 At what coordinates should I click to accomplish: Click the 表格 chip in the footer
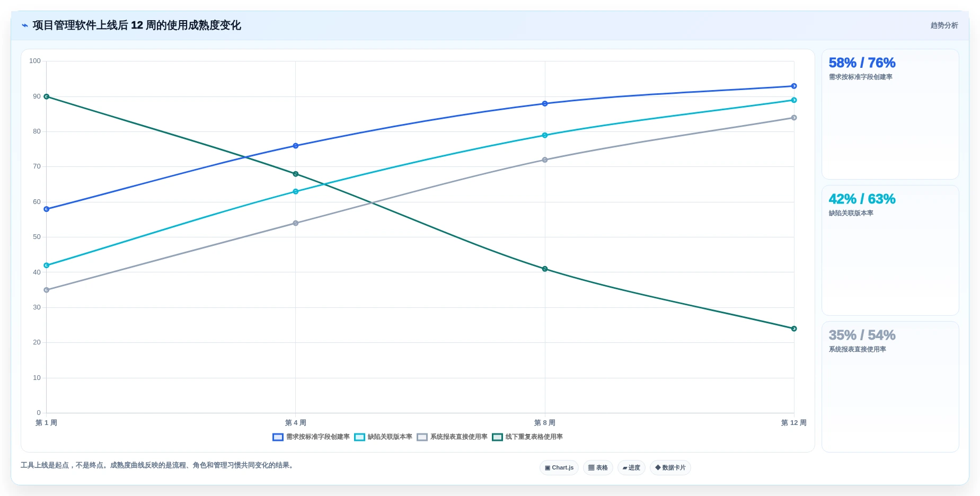click(x=598, y=468)
